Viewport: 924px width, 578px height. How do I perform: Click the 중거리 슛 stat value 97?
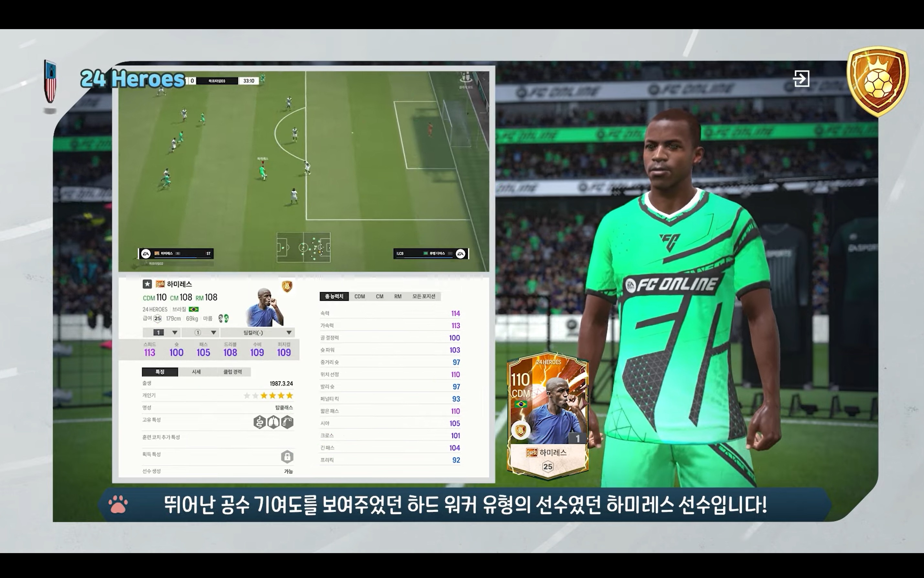coord(456,362)
